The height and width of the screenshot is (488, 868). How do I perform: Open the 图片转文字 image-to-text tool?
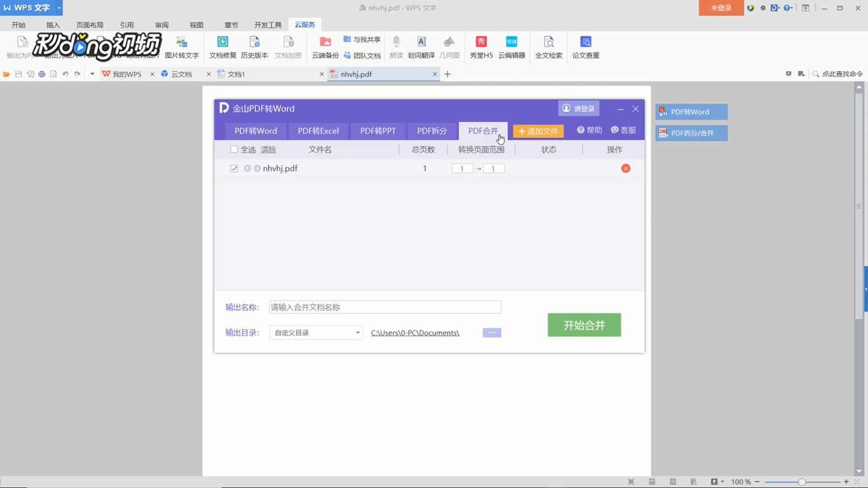tap(182, 48)
